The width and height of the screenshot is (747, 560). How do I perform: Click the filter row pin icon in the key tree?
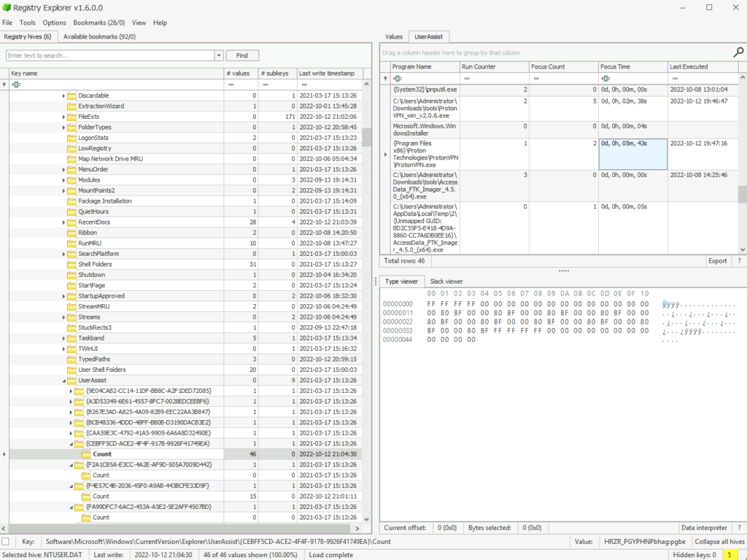point(4,85)
